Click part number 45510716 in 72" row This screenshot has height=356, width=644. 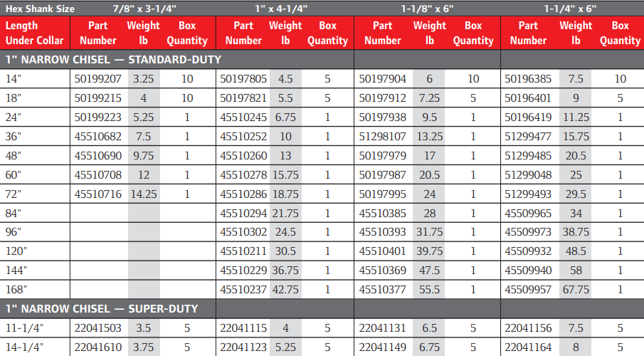pos(97,194)
